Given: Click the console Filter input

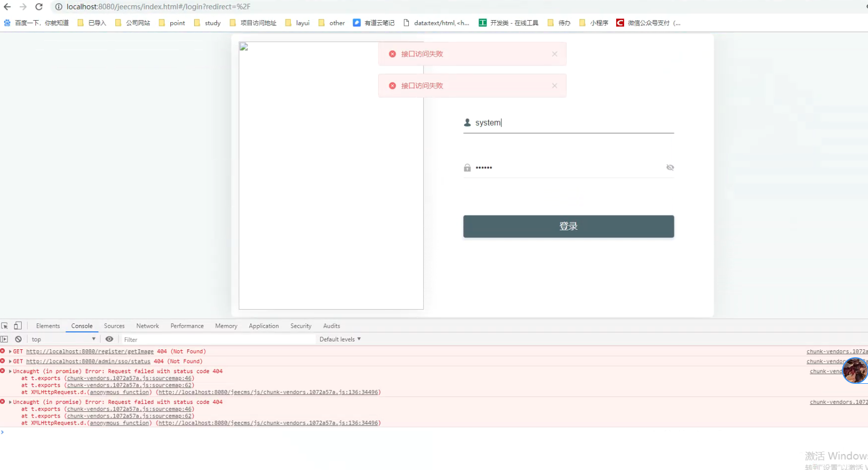Looking at the screenshot, I should click(x=218, y=340).
